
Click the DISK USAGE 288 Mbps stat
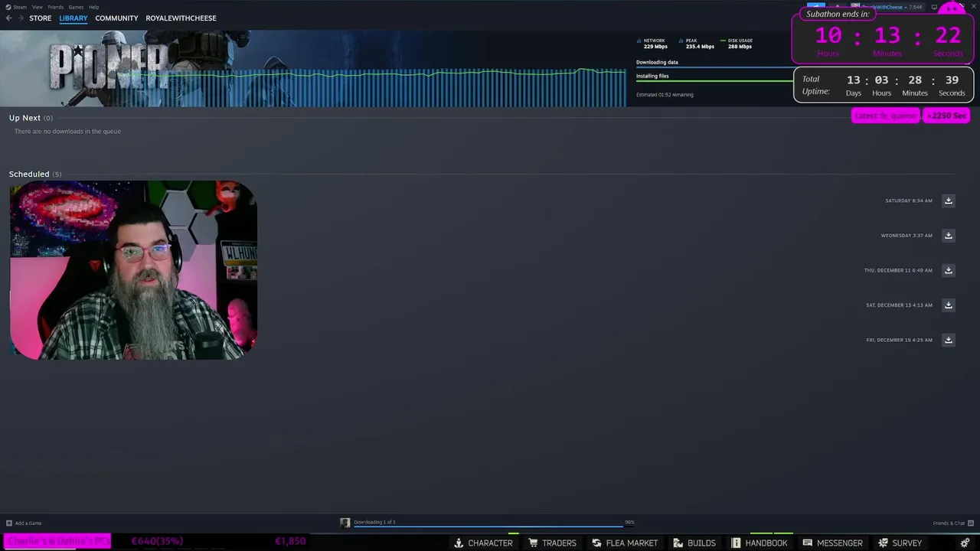(x=737, y=44)
